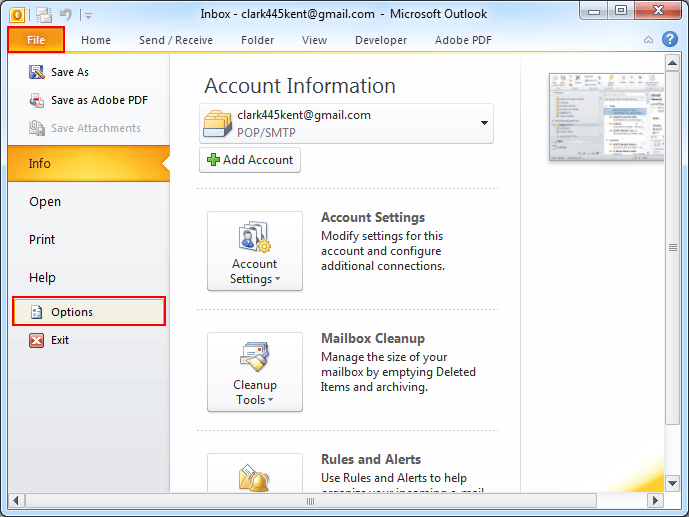Click the mail folder account icon

pos(217,123)
